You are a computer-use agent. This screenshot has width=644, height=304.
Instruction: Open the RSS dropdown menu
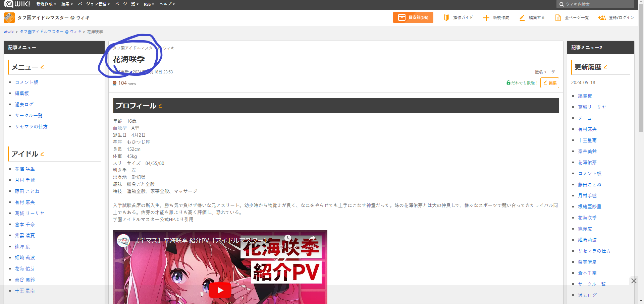[x=149, y=4]
